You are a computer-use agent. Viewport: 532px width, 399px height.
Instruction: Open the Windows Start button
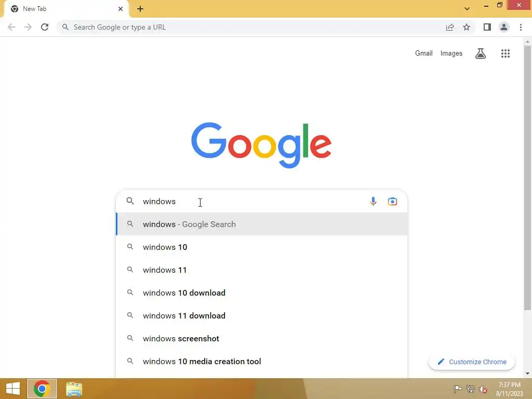[x=13, y=389]
